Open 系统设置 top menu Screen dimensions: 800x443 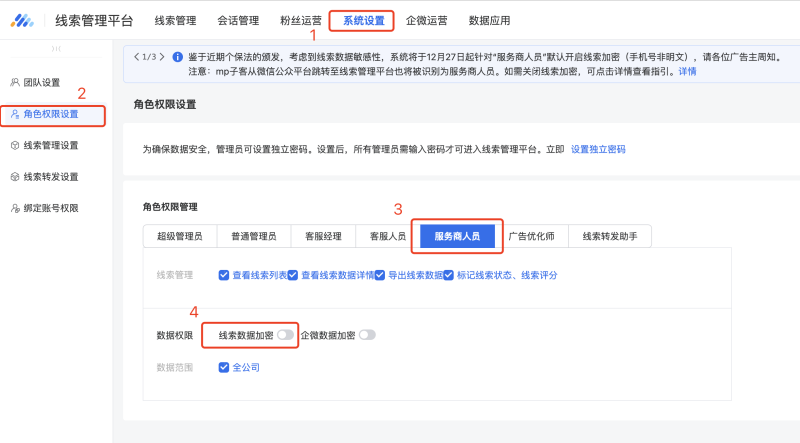click(x=363, y=21)
